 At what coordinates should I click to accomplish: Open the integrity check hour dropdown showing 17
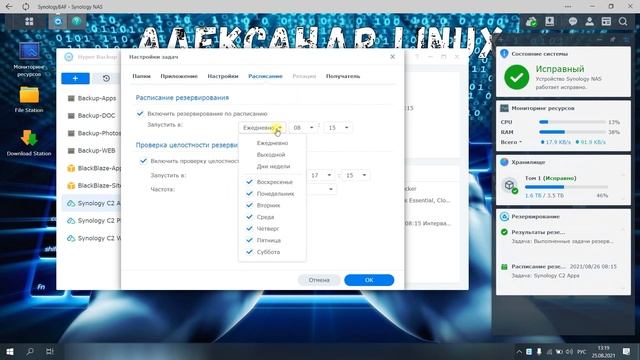pyautogui.click(x=321, y=175)
